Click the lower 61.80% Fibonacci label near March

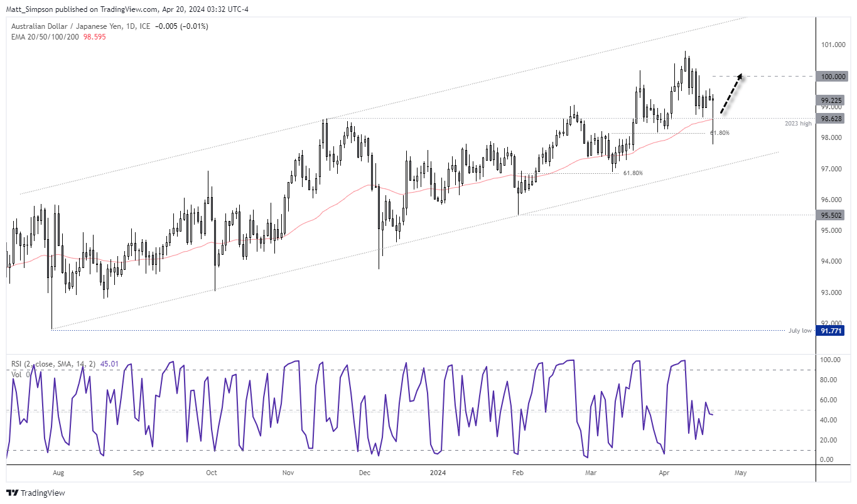(633, 173)
